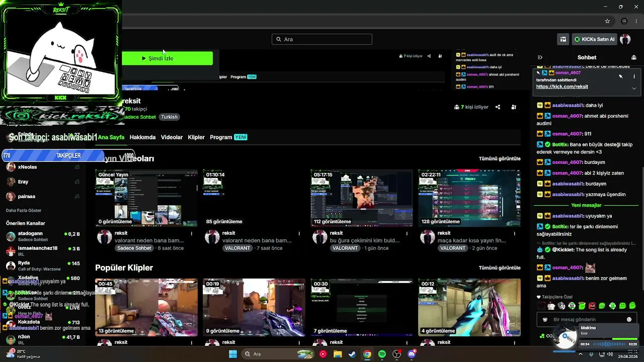Play the 02:22:11 video thumbnail

(x=469, y=198)
